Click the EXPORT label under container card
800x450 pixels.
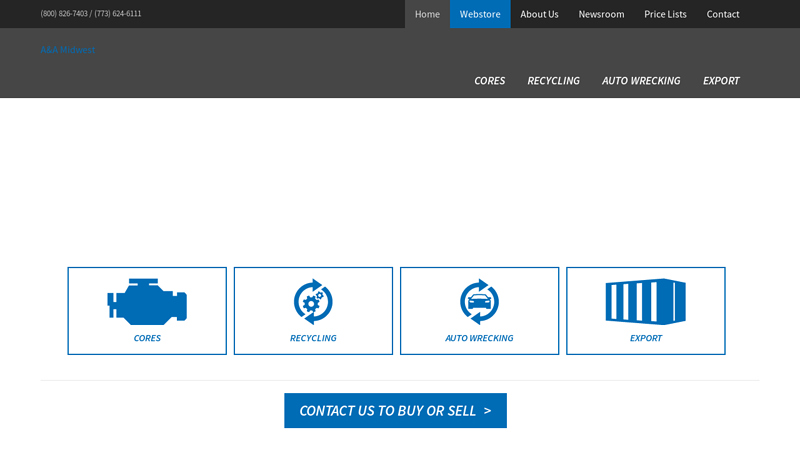point(646,338)
